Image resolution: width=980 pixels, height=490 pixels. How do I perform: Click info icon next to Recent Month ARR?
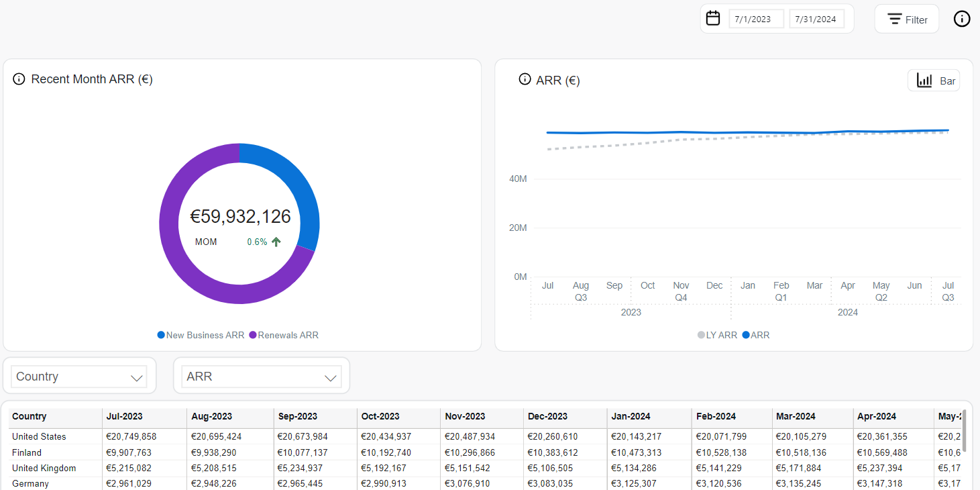(19, 79)
